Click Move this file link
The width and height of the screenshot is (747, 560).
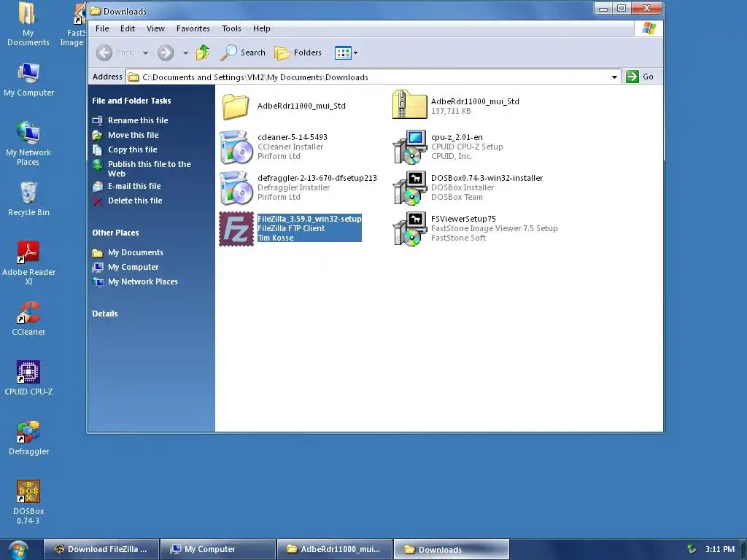(x=133, y=135)
